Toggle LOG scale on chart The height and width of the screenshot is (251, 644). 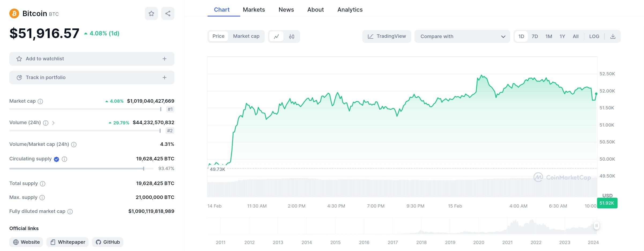(x=594, y=36)
